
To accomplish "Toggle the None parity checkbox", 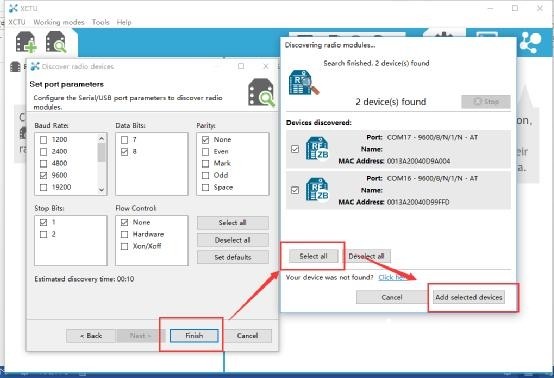I will point(205,140).
